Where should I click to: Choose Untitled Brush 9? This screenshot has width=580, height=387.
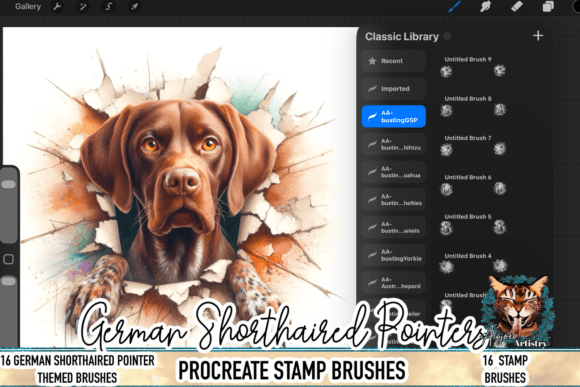(473, 66)
